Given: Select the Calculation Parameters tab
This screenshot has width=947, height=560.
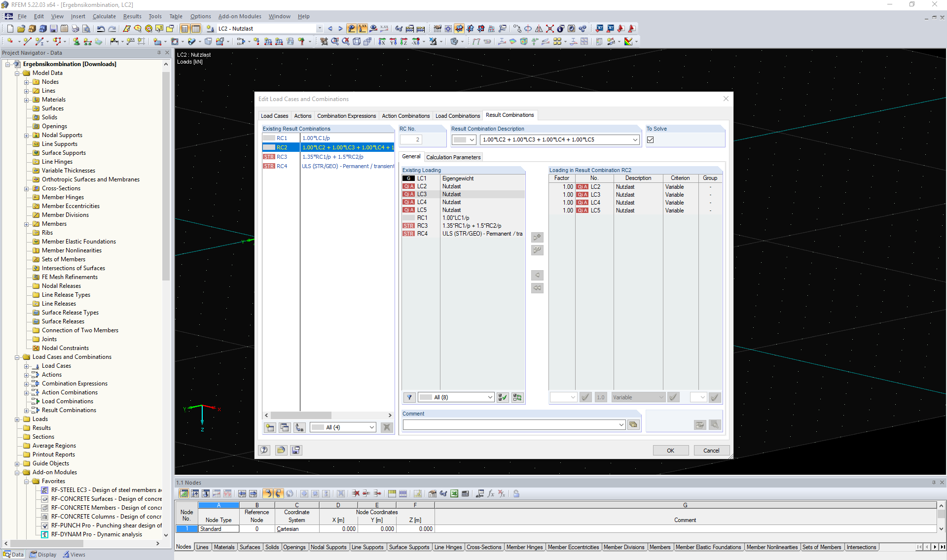Looking at the screenshot, I should (453, 157).
